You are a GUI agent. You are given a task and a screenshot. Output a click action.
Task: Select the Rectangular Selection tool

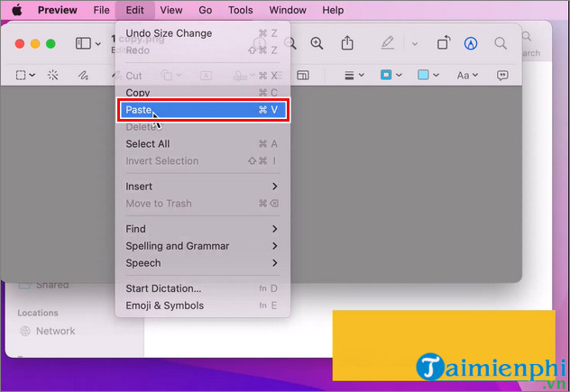click(21, 75)
